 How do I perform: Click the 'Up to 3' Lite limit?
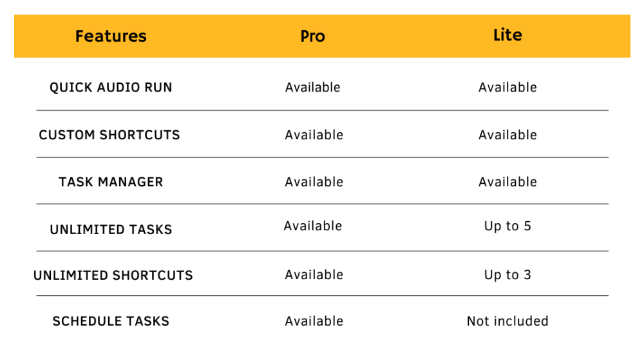[x=507, y=275]
